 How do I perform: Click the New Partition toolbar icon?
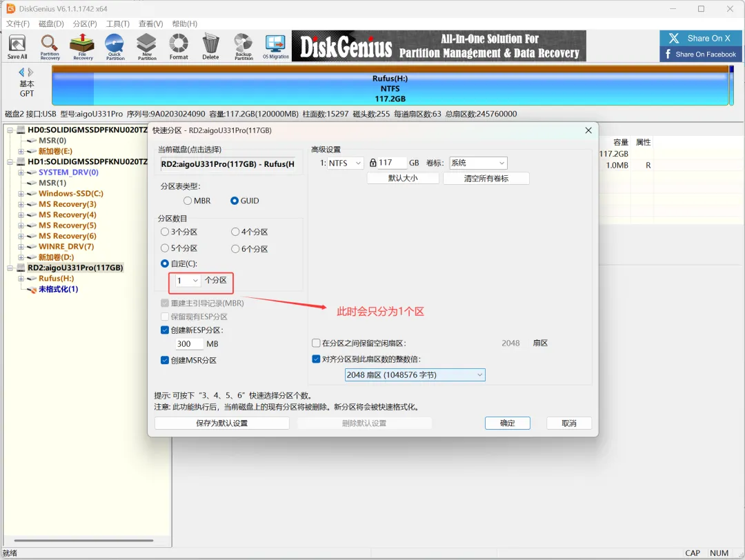(147, 46)
